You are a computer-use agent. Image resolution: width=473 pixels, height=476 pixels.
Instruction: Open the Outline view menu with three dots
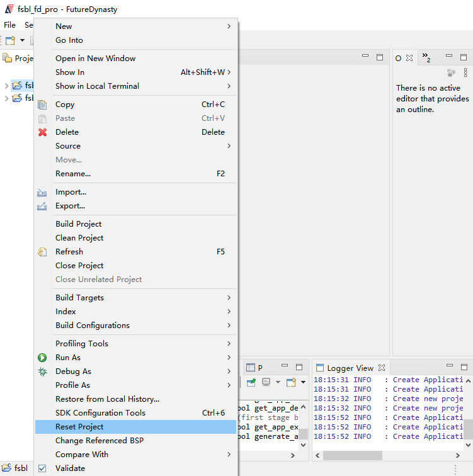pyautogui.click(x=465, y=72)
